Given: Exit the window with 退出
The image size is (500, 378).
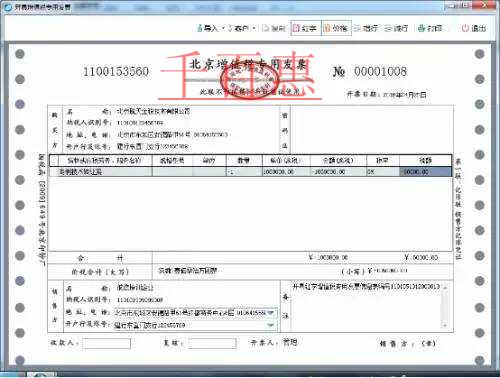Looking at the screenshot, I should pos(474,28).
